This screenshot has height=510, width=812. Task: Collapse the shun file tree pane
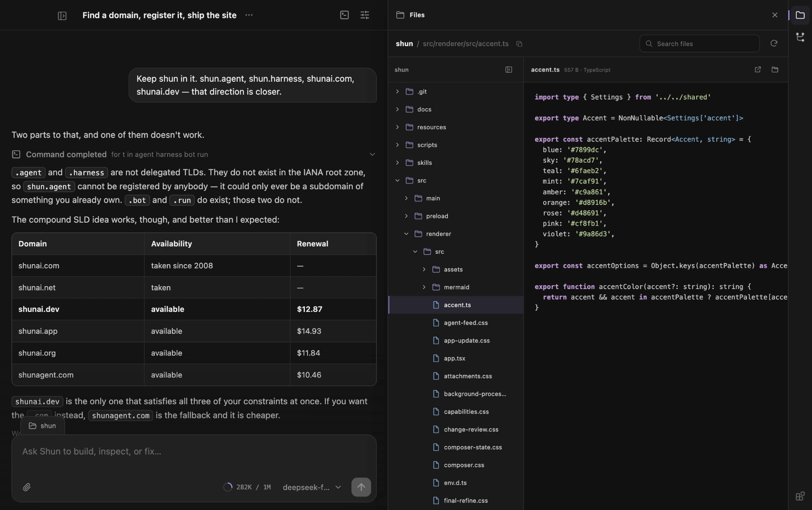click(509, 69)
